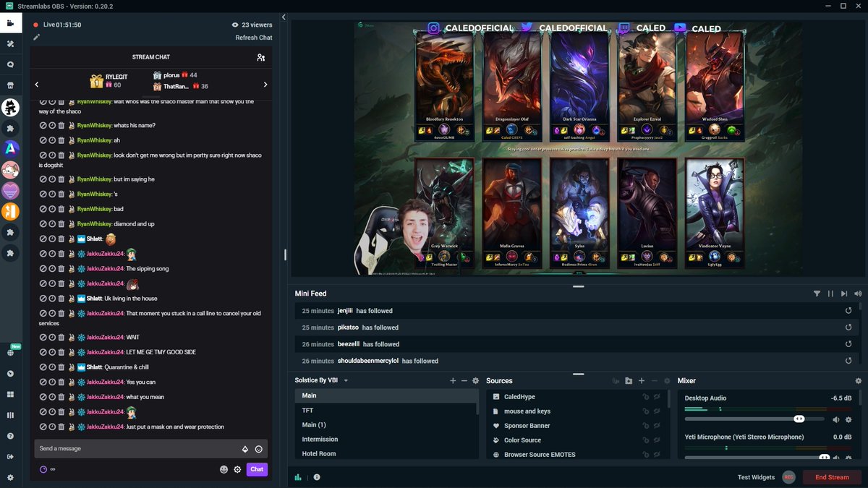Image resolution: width=868 pixels, height=488 pixels.
Task: Click the Refresh Chat link
Action: 254,38
